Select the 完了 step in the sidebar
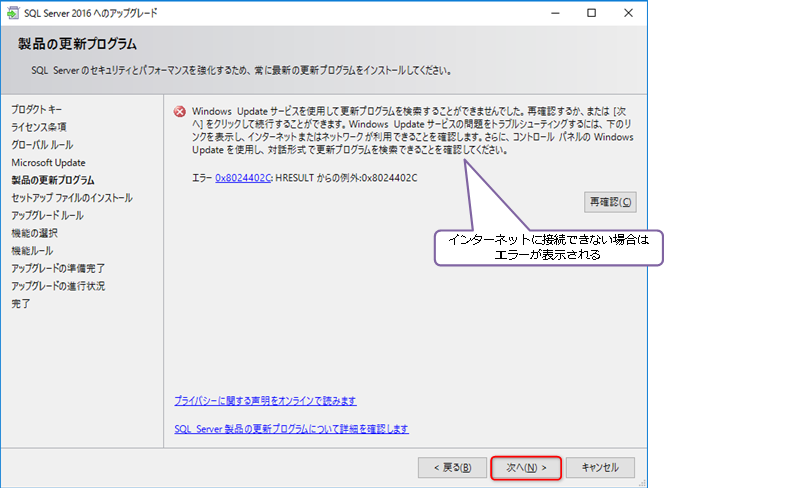The width and height of the screenshot is (800, 489). pyautogui.click(x=21, y=304)
